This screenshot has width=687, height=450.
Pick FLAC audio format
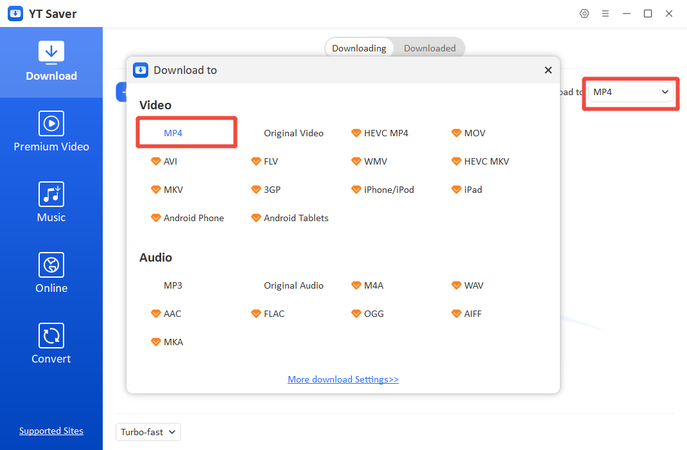coord(268,314)
